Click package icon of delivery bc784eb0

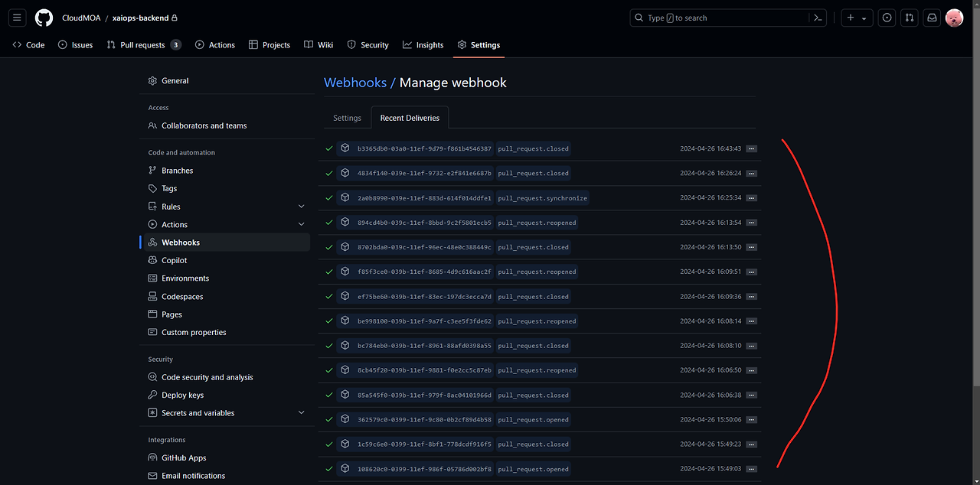[x=345, y=345]
